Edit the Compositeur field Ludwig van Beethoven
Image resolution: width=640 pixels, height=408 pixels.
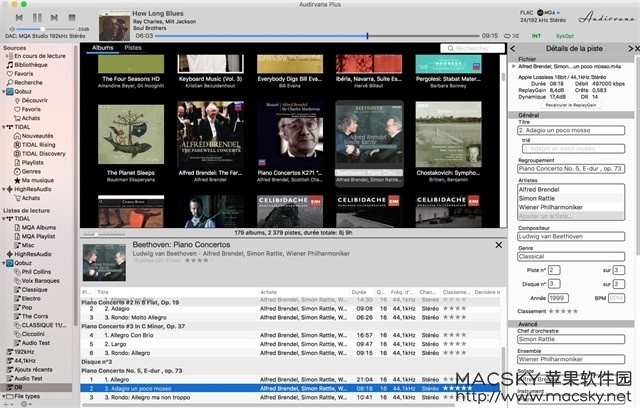571,236
